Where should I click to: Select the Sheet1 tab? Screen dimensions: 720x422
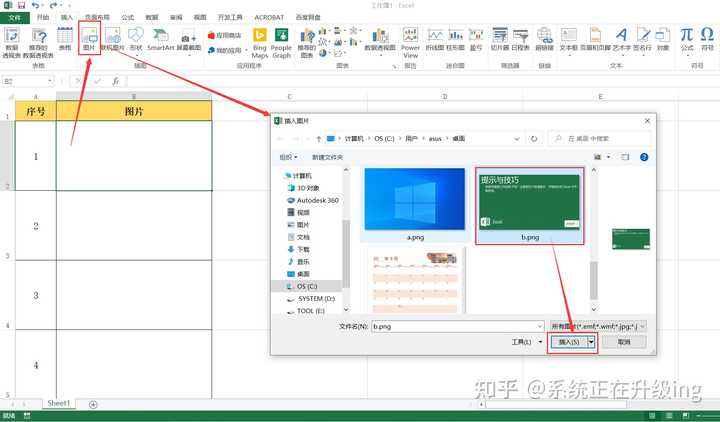click(59, 403)
